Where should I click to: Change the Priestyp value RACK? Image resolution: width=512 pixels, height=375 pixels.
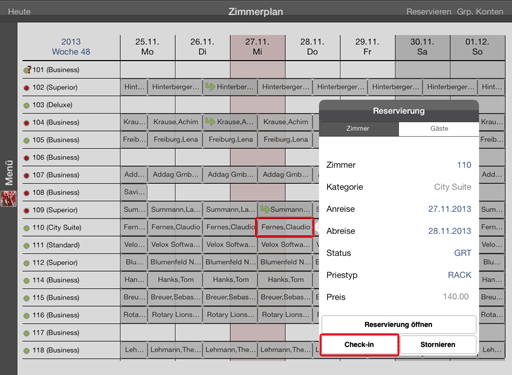tap(459, 275)
